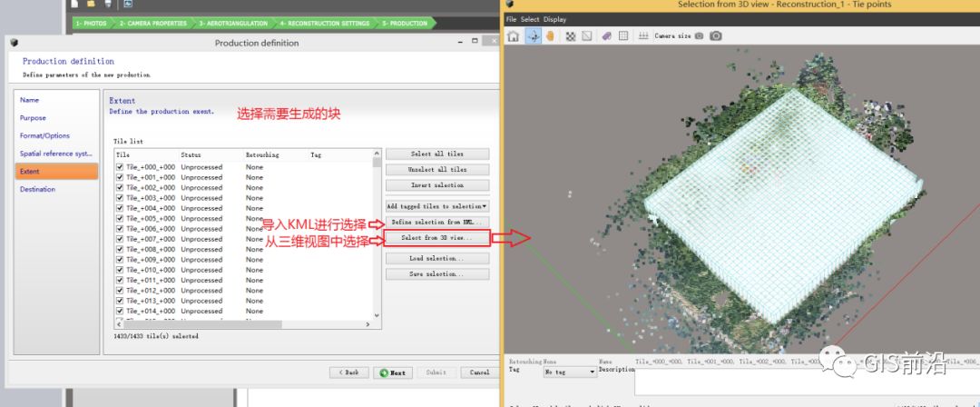Uncheck Tile_+001_+000 checkbox

(x=120, y=177)
